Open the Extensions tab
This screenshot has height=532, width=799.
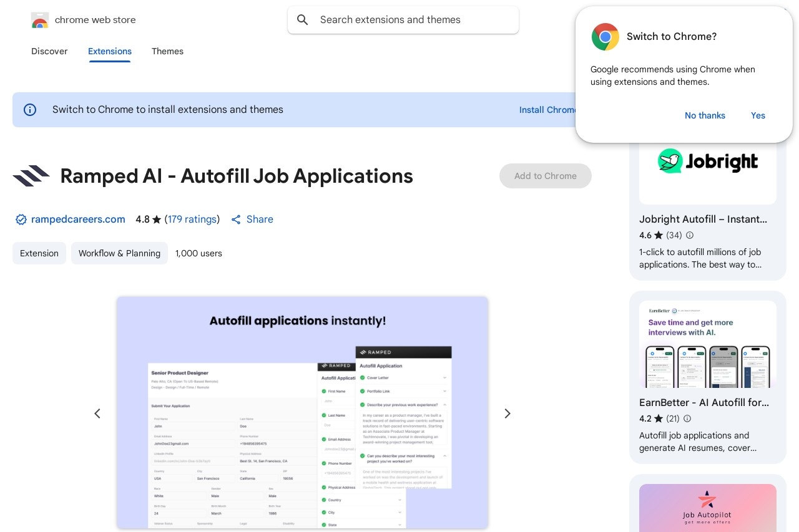110,51
